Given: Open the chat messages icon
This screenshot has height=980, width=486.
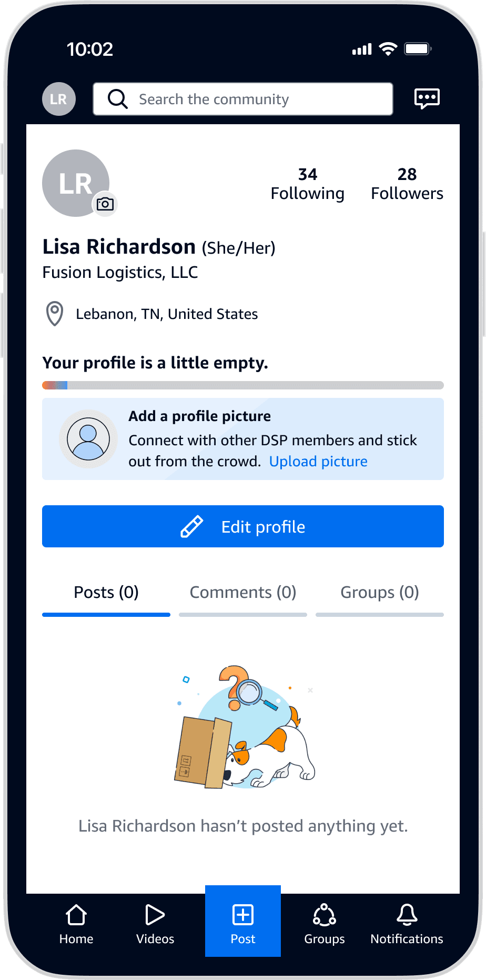Looking at the screenshot, I should (x=427, y=98).
